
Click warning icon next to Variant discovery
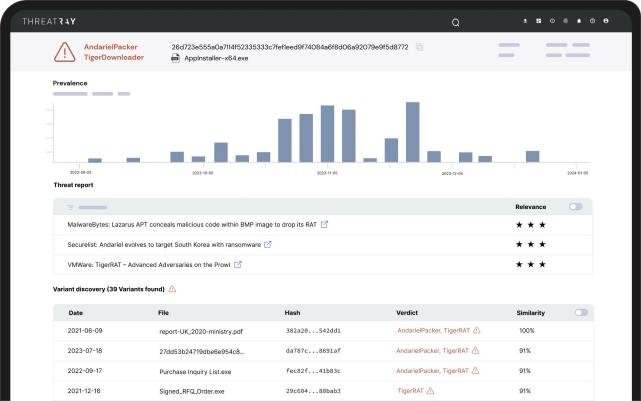point(172,289)
